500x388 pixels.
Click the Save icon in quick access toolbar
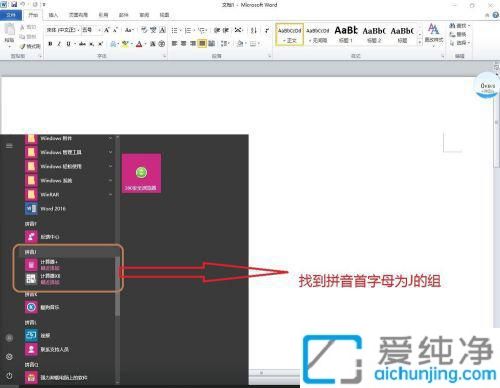(14, 5)
